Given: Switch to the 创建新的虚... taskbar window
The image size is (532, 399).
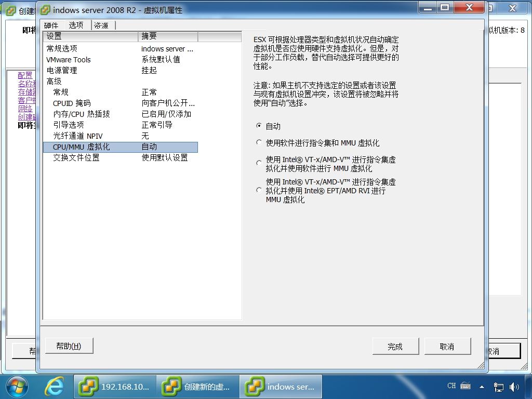Looking at the screenshot, I should click(x=198, y=387).
